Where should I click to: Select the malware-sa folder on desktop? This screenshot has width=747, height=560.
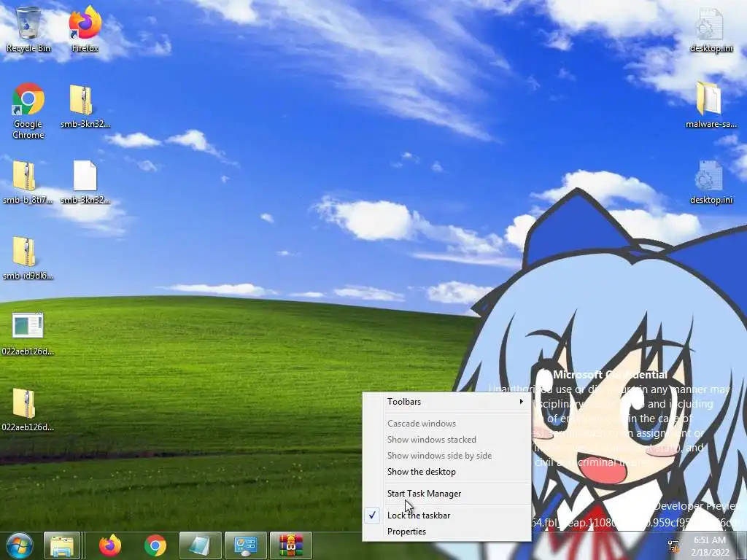[711, 105]
